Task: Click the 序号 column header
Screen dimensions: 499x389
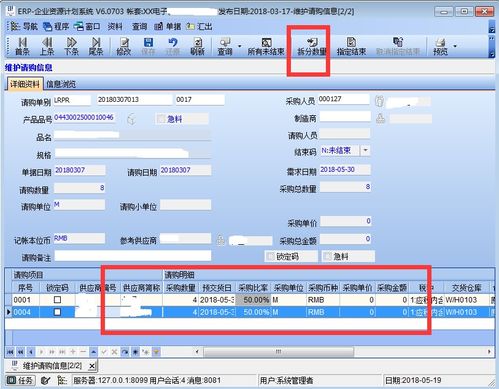Action: [25, 288]
